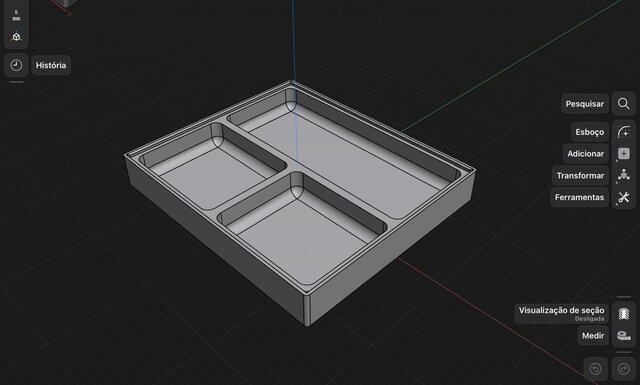Click the Pesquisar label
Screen dimensions: 640x385
585,104
